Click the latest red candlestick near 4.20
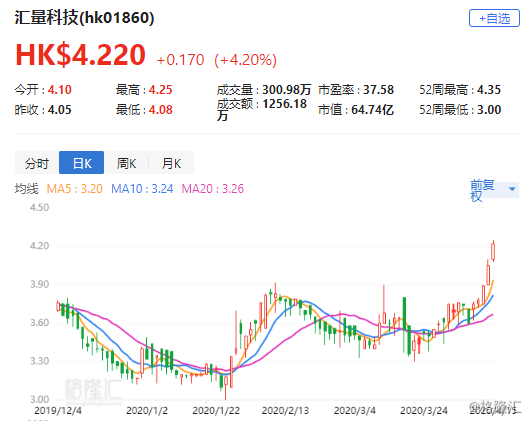Screen dimensions: 529x421 pos(493,251)
